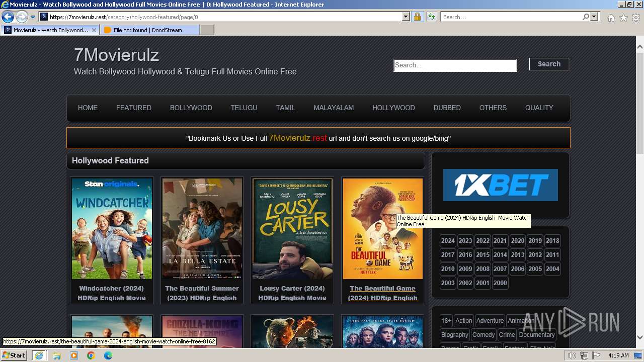
Task: Open Chrome from the taskbar
Action: pyautogui.click(x=91, y=355)
